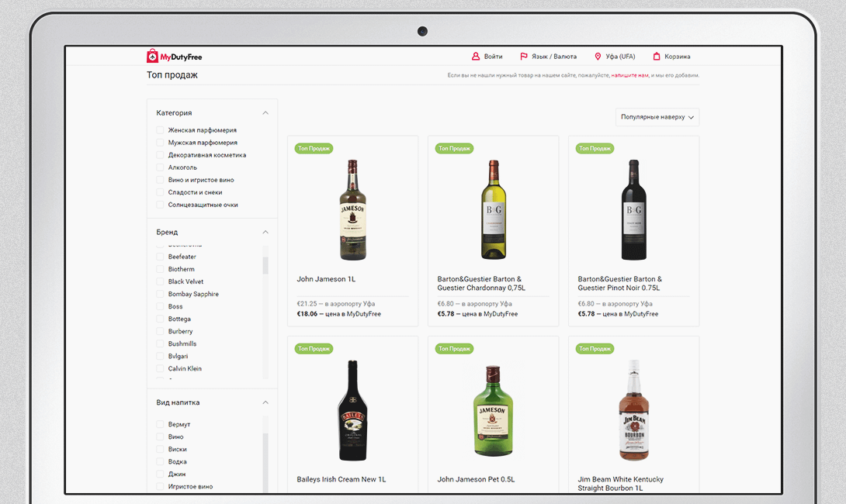Enable the Biotherm brand filter
The width and height of the screenshot is (846, 504).
(x=160, y=269)
